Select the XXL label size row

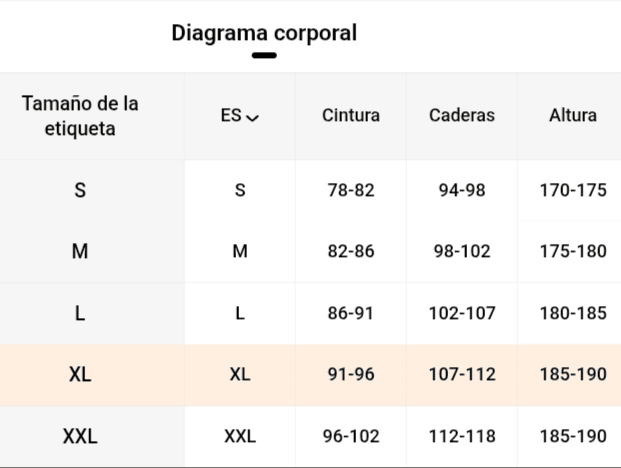pyautogui.click(x=80, y=436)
